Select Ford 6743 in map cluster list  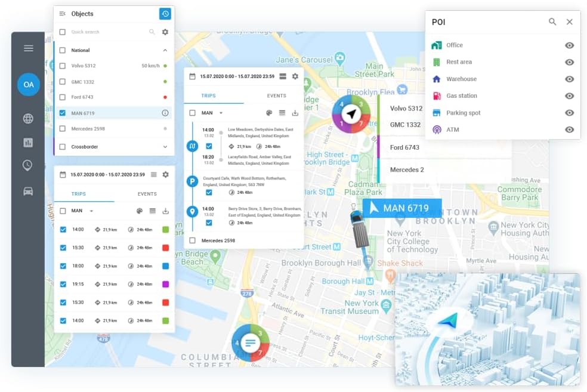pos(404,147)
